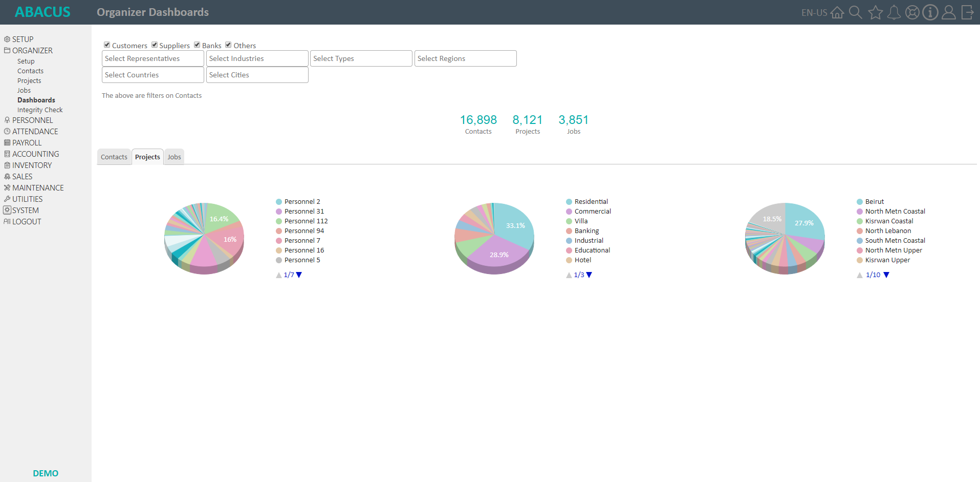This screenshot has height=482, width=980.
Task: Uncheck the Customers checkbox
Action: [x=107, y=45]
